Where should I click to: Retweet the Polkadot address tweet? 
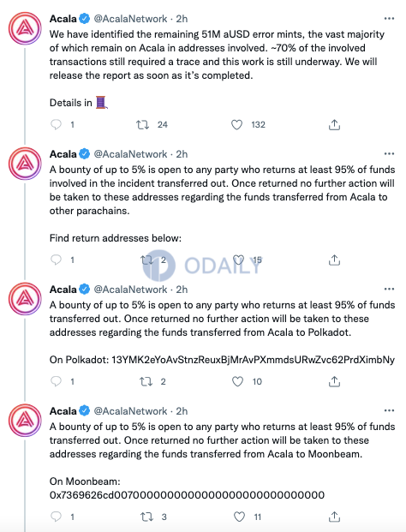pos(146,382)
